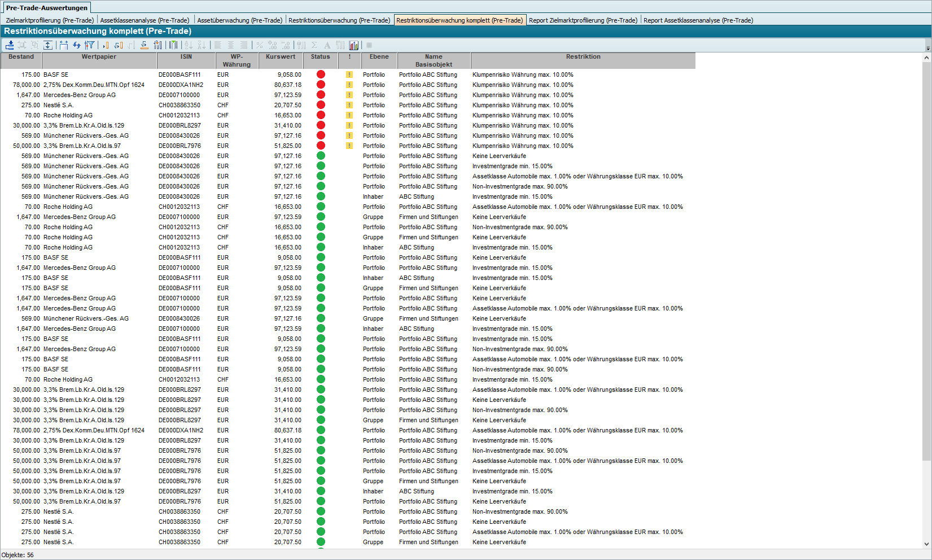Click the bar chart icon in toolbar
Viewport: 932px width, 560px height.
coord(354,45)
